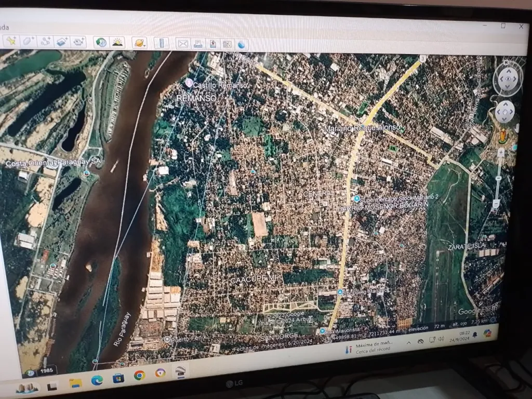Click the zoom out minus button
Viewport: 532px width, 399px height.
496,204
